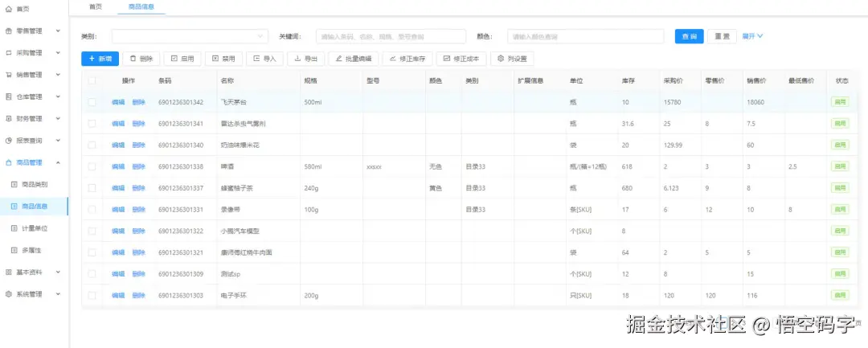Click the 修正成本 toolbar button

[461, 59]
